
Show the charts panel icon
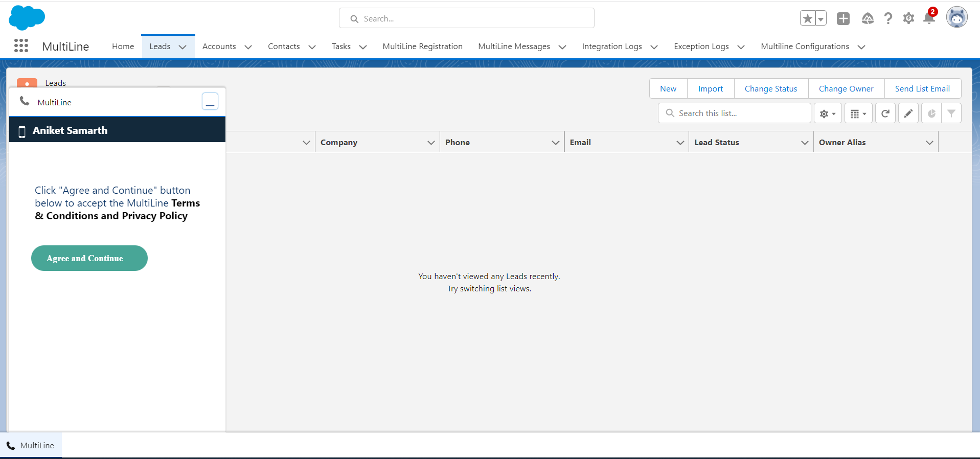pos(931,113)
